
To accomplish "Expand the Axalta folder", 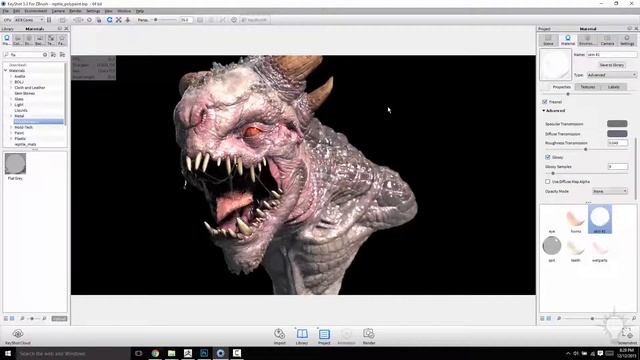I will pos(11,76).
